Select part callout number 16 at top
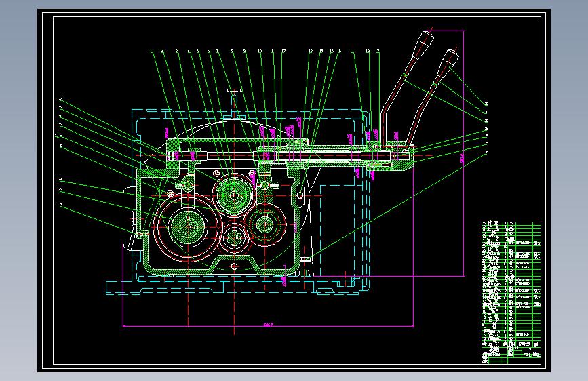The width and height of the screenshot is (588, 381). tap(339, 51)
